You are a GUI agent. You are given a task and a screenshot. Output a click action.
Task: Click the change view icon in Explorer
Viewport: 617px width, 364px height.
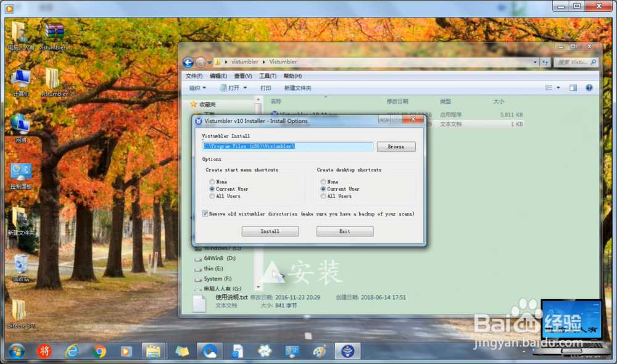click(549, 88)
